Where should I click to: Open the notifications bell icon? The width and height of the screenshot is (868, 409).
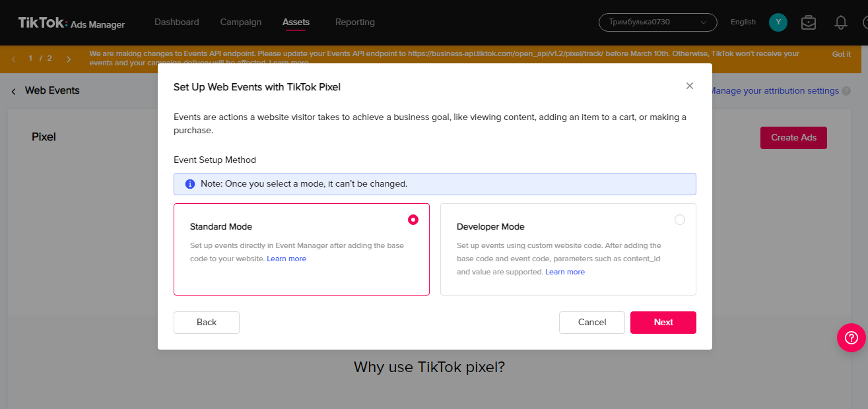coord(841,22)
